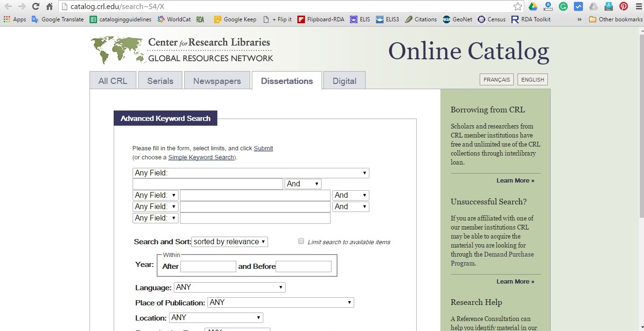Viewport: 644px width, 331px height.
Task: Open the '+ Flip it' bookmark
Action: (x=277, y=19)
